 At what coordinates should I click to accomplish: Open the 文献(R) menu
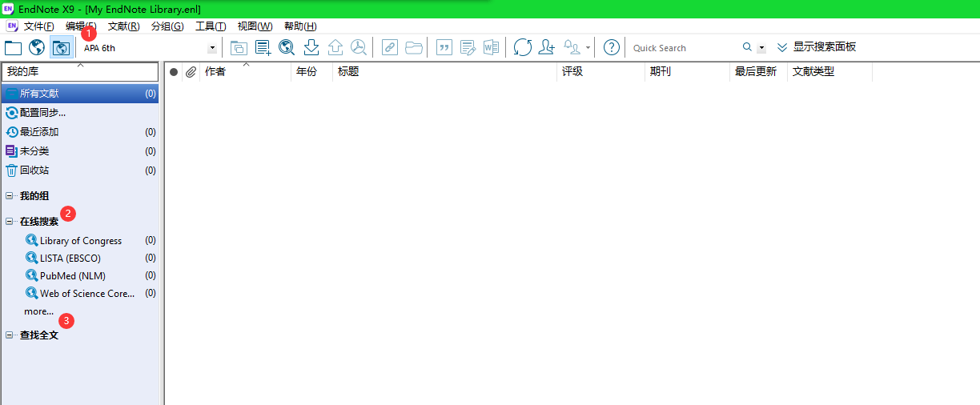pyautogui.click(x=123, y=26)
